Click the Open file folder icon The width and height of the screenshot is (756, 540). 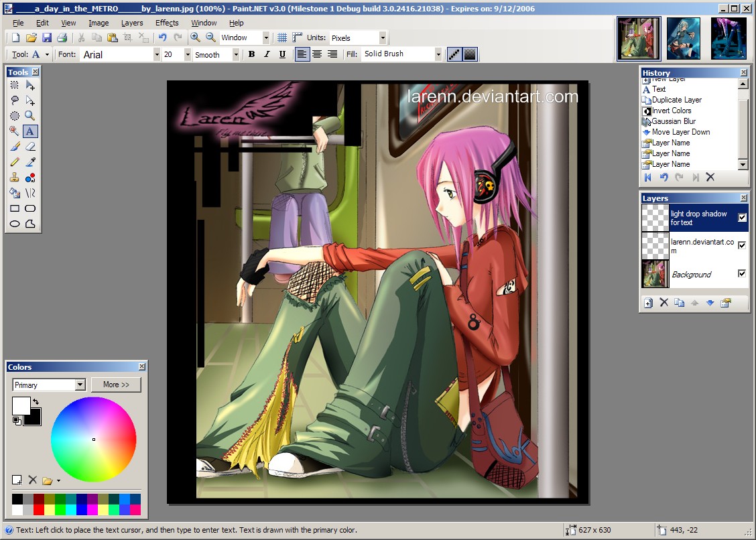point(31,38)
